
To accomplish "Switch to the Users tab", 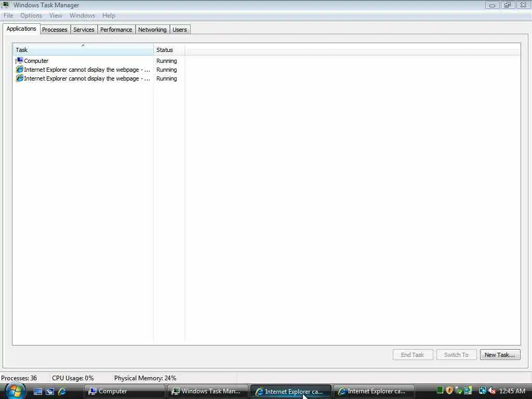I will coord(179,30).
